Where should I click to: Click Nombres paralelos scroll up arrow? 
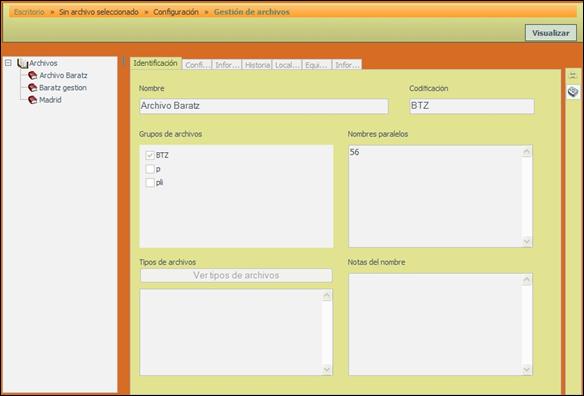click(x=527, y=152)
